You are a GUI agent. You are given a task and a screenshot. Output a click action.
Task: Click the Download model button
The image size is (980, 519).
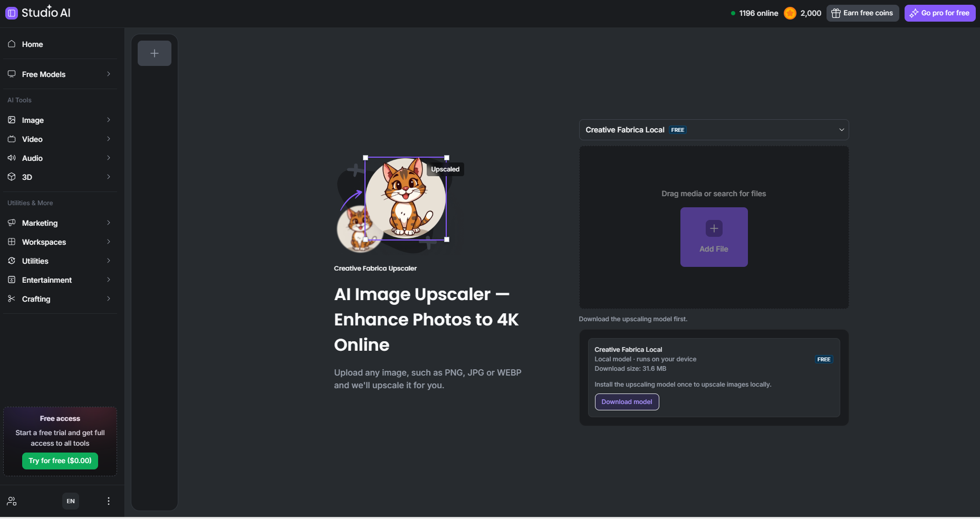(627, 402)
